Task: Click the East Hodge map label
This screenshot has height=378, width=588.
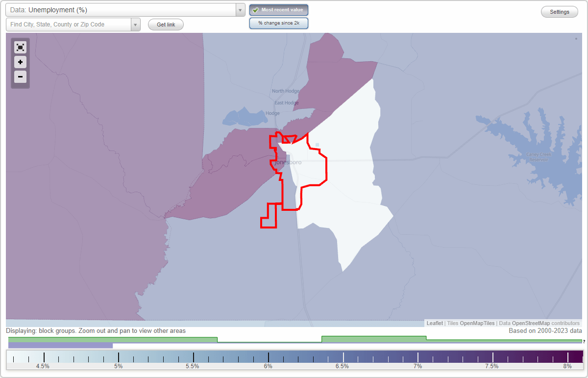Action: coord(286,102)
